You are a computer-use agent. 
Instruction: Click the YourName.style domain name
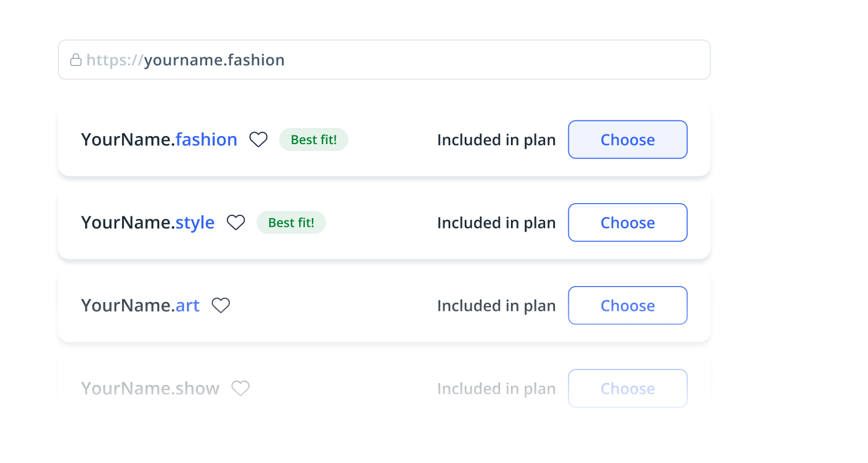148,222
